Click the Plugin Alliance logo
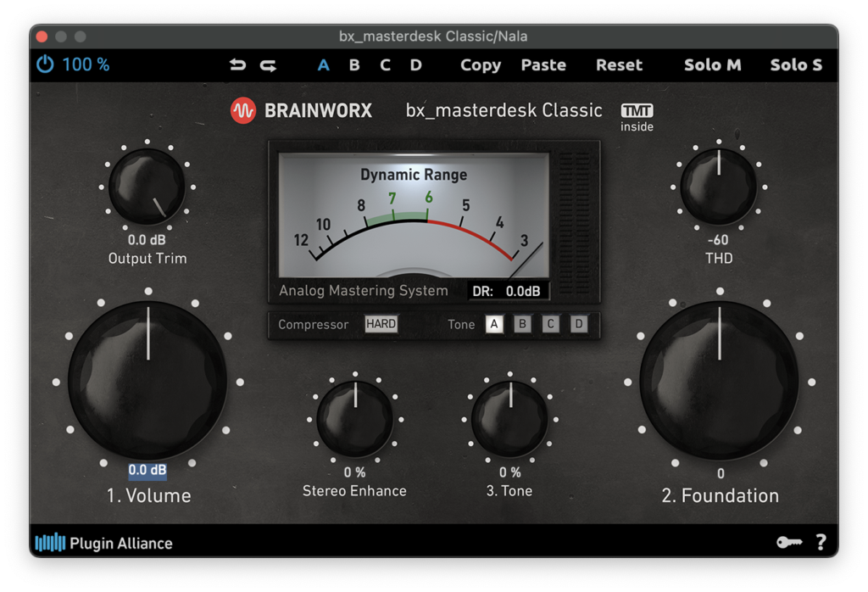 (103, 544)
